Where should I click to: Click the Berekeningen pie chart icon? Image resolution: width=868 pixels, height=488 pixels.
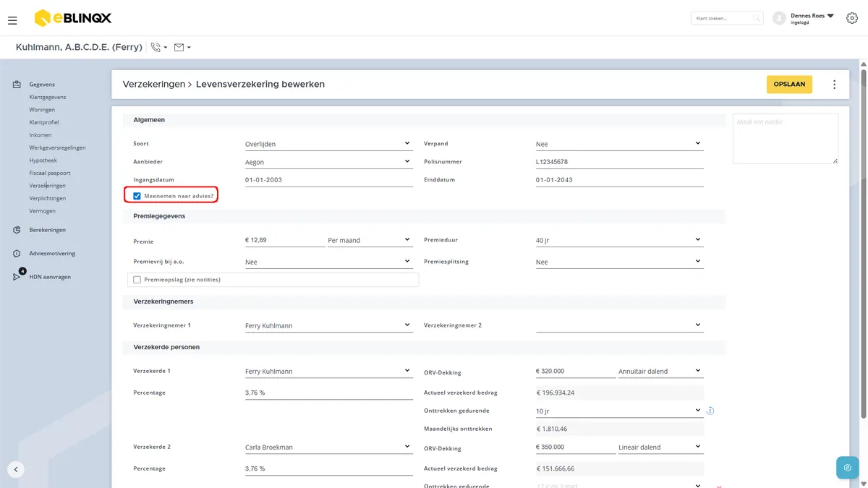17,230
